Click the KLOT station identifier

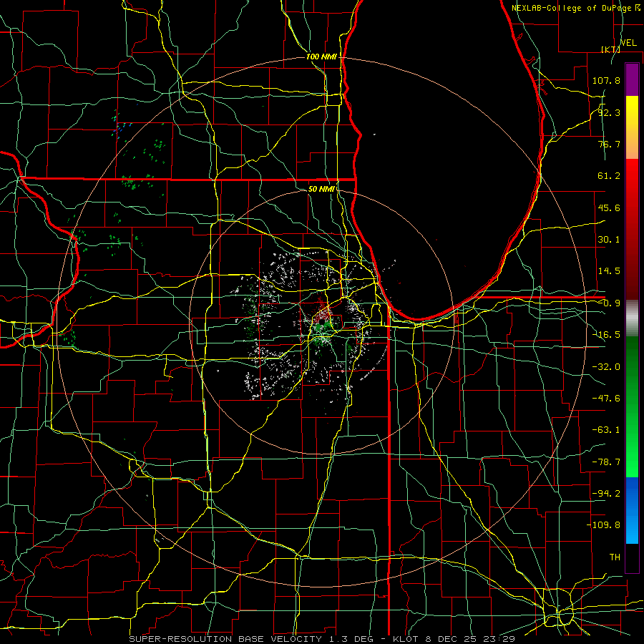point(406,639)
